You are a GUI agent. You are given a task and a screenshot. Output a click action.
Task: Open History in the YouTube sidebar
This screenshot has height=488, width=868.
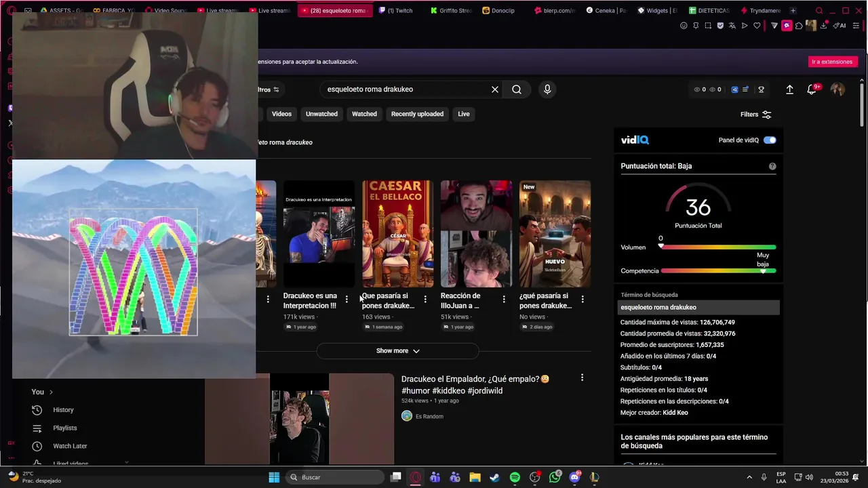tap(63, 410)
